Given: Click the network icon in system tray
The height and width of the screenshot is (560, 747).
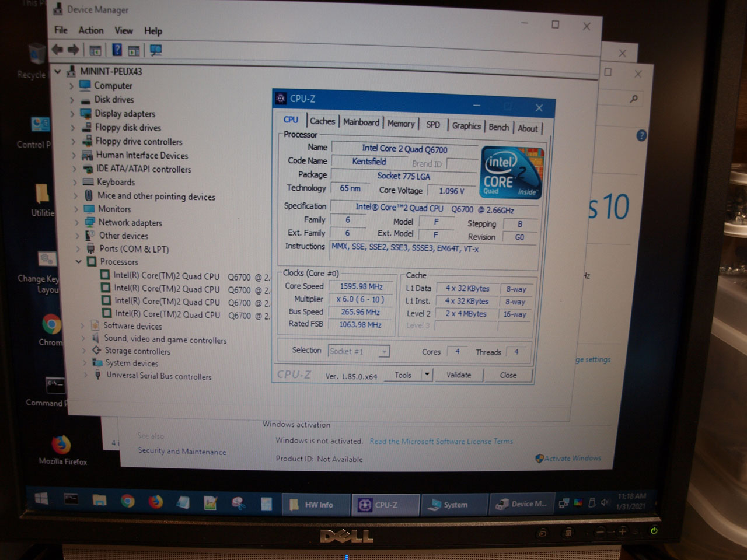Looking at the screenshot, I should tap(564, 503).
